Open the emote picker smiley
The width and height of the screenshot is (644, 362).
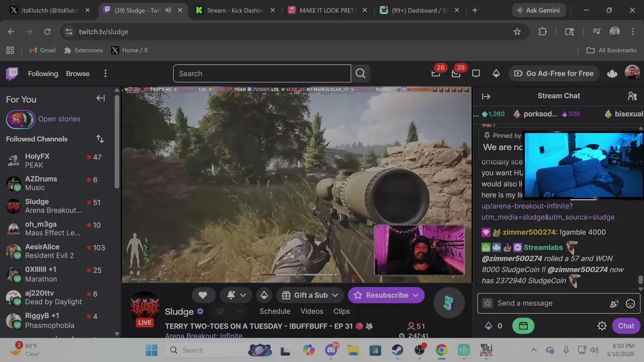(630, 303)
